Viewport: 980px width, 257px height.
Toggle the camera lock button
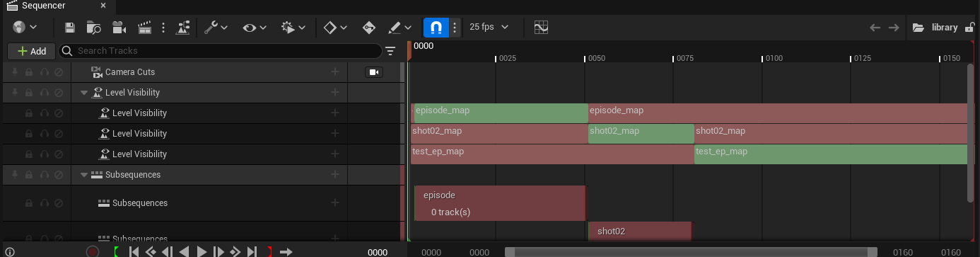coord(374,72)
